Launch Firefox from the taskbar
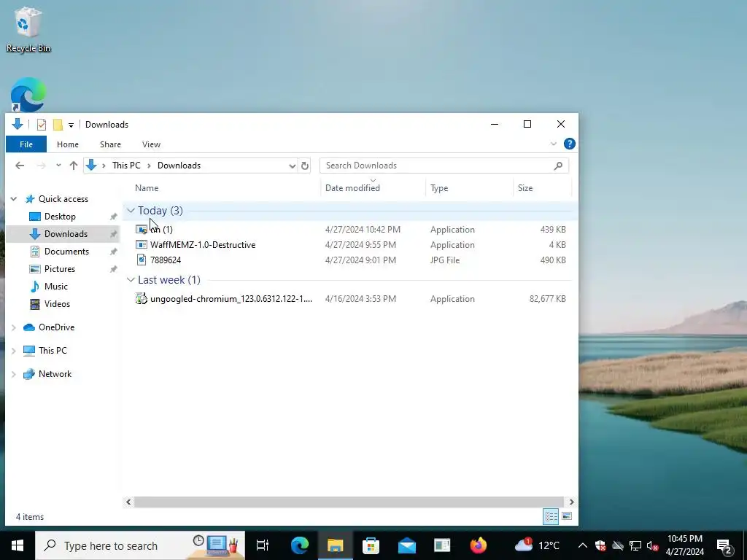Viewport: 747px width, 560px height. (x=479, y=545)
